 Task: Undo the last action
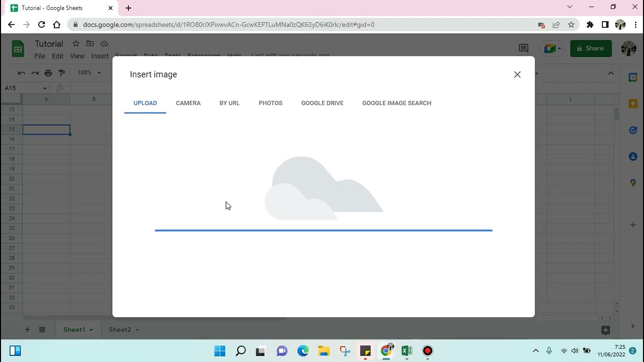tap(22, 73)
